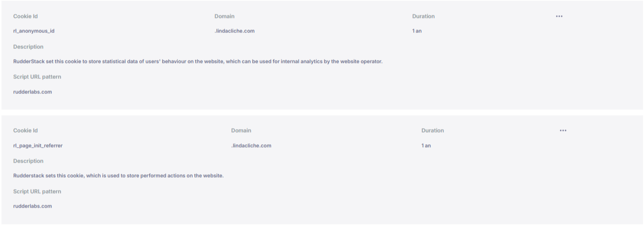Select the domain value of rl_page_init_referrer cookie

(x=251, y=146)
